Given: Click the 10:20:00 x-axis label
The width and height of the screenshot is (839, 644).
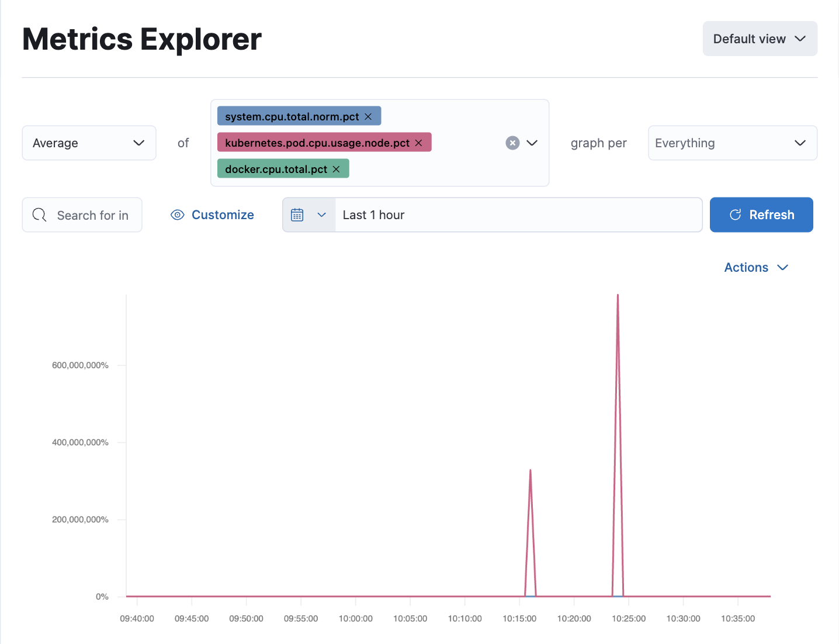Looking at the screenshot, I should tap(574, 619).
